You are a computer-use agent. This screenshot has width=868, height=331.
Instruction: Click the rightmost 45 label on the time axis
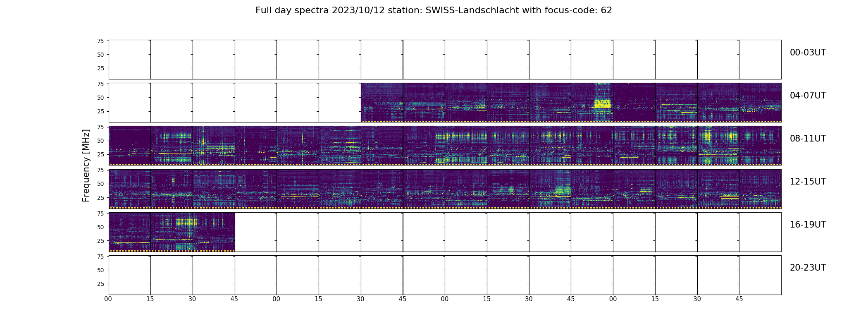click(739, 299)
